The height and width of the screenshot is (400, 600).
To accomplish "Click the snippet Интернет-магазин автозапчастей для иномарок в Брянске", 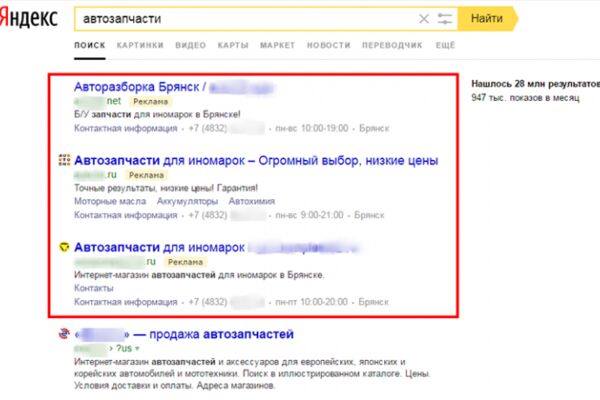I will [x=199, y=275].
